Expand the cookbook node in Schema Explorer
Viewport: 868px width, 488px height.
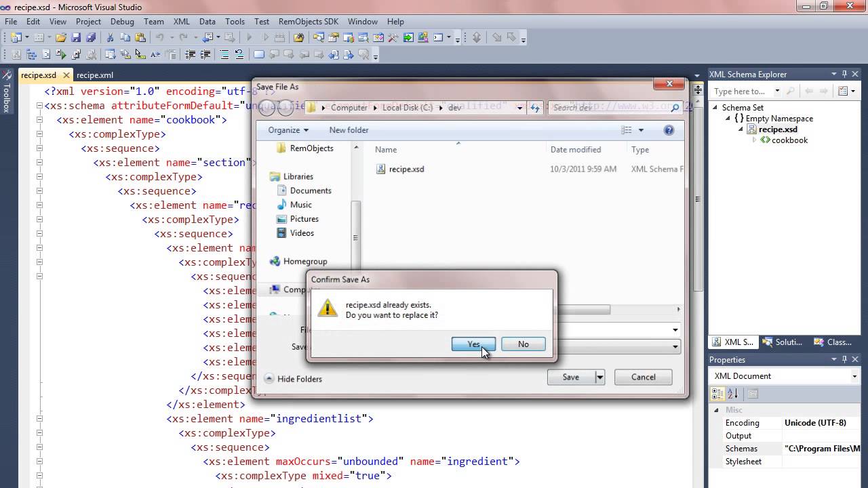(x=755, y=140)
